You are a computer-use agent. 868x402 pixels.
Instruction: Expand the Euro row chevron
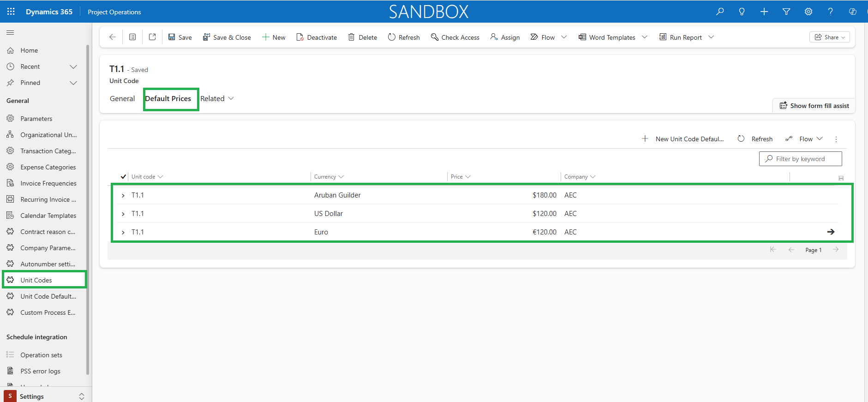[123, 232]
